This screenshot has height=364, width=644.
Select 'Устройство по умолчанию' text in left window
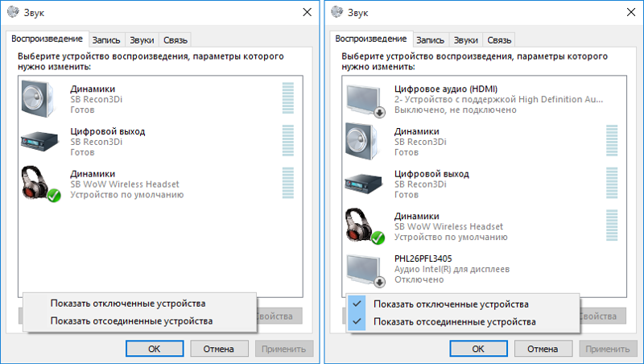(x=127, y=195)
